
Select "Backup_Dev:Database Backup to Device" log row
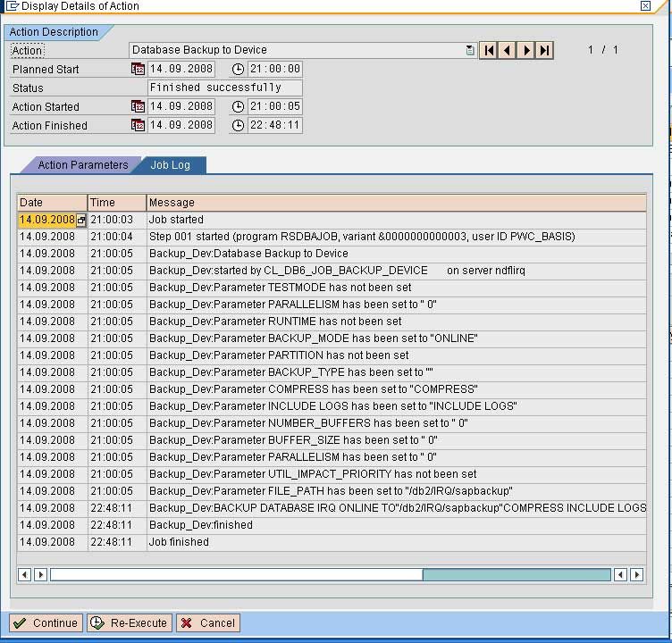click(332, 254)
